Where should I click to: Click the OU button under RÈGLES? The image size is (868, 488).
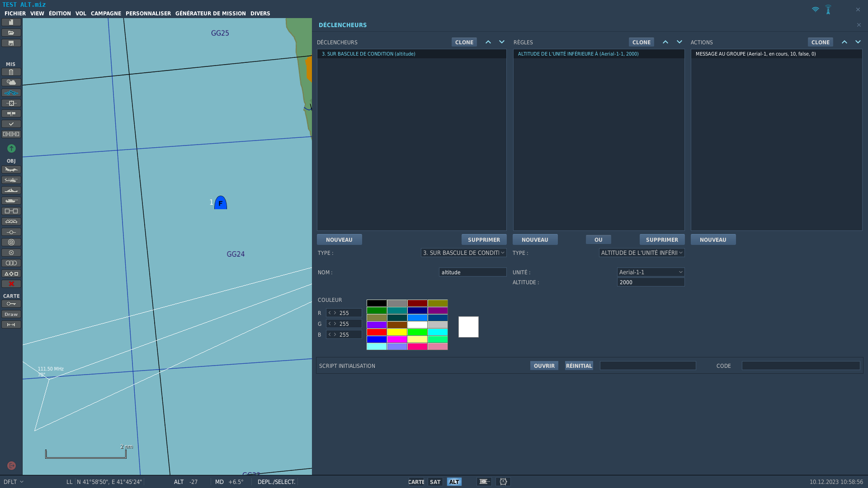(x=598, y=239)
